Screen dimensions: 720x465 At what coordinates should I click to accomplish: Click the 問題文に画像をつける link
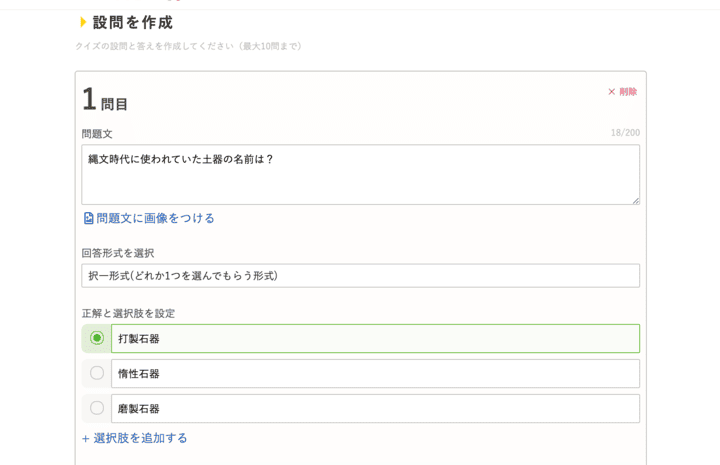(155, 218)
